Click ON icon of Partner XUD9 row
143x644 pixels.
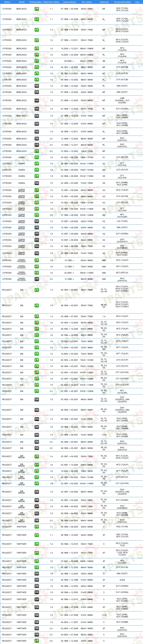point(37,580)
